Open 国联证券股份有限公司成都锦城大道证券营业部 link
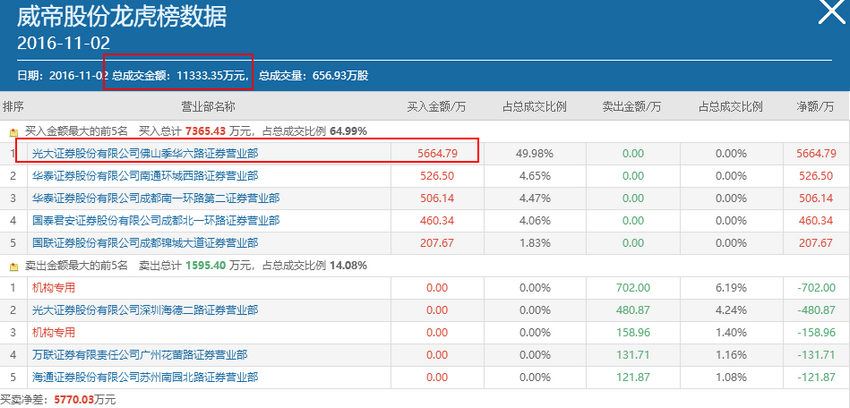This screenshot has height=408, width=850. pyautogui.click(x=145, y=243)
